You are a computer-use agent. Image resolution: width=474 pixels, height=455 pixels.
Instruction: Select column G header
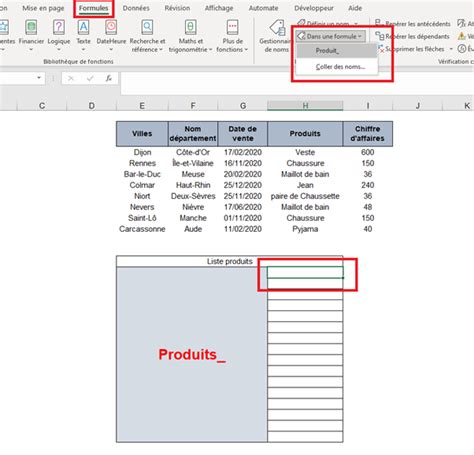tap(243, 106)
